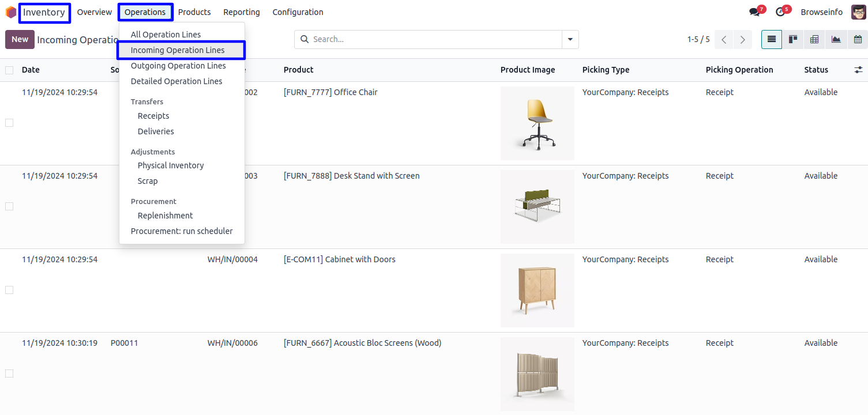This screenshot has width=868, height=415.
Task: Sort by the Product column header
Action: click(299, 70)
